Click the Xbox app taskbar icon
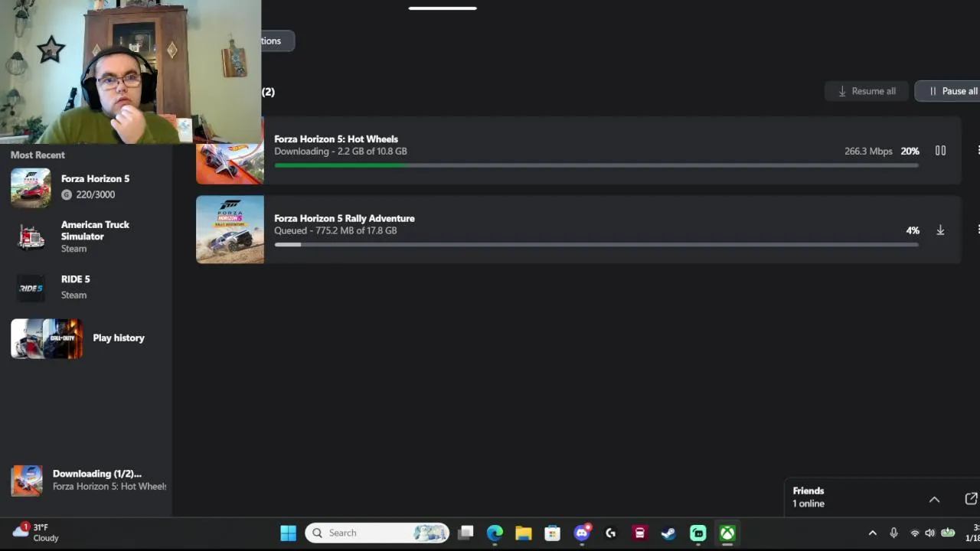 (x=727, y=533)
